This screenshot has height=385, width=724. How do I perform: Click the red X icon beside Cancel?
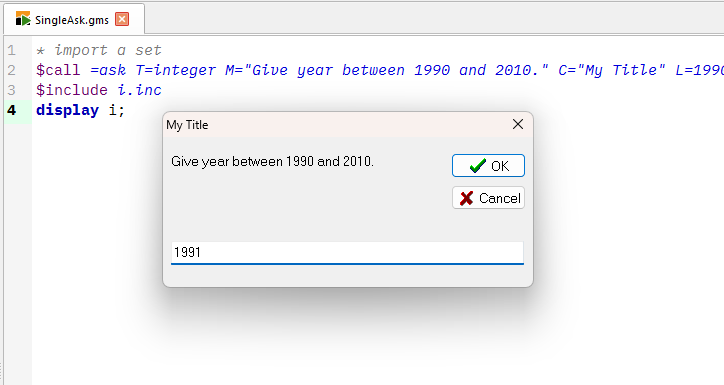click(x=466, y=198)
